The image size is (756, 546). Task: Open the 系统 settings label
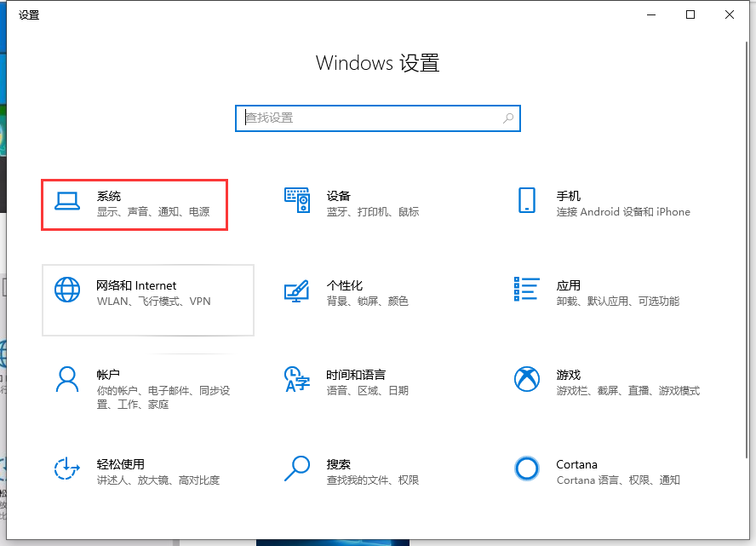[x=109, y=196]
